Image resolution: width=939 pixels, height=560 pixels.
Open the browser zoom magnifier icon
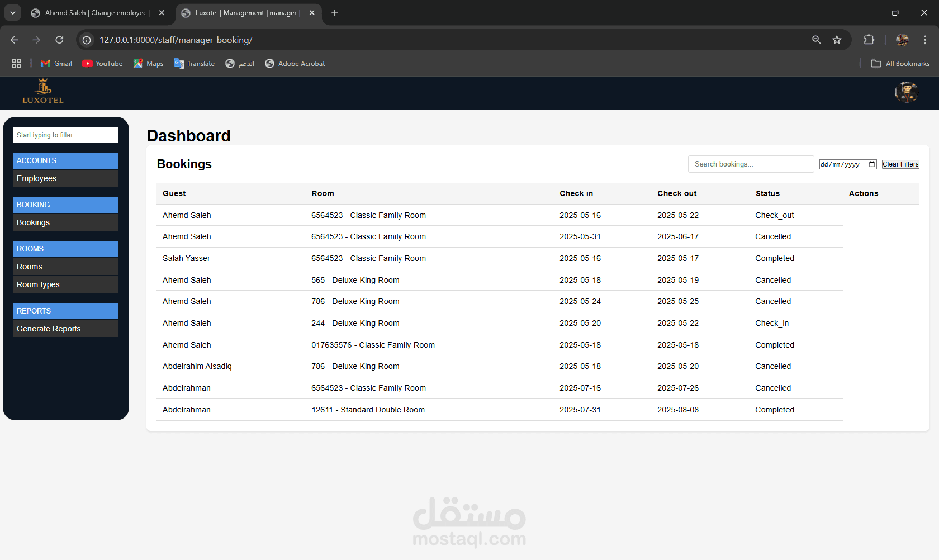point(817,40)
